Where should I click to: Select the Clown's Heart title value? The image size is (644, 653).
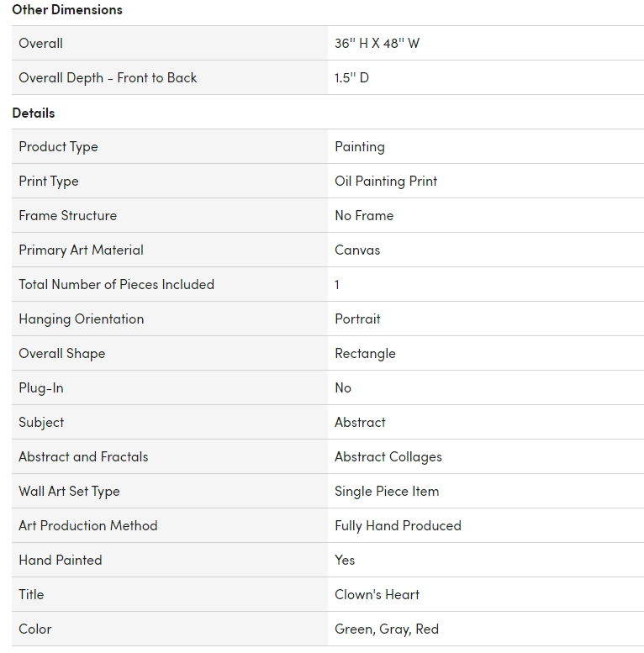tap(377, 595)
